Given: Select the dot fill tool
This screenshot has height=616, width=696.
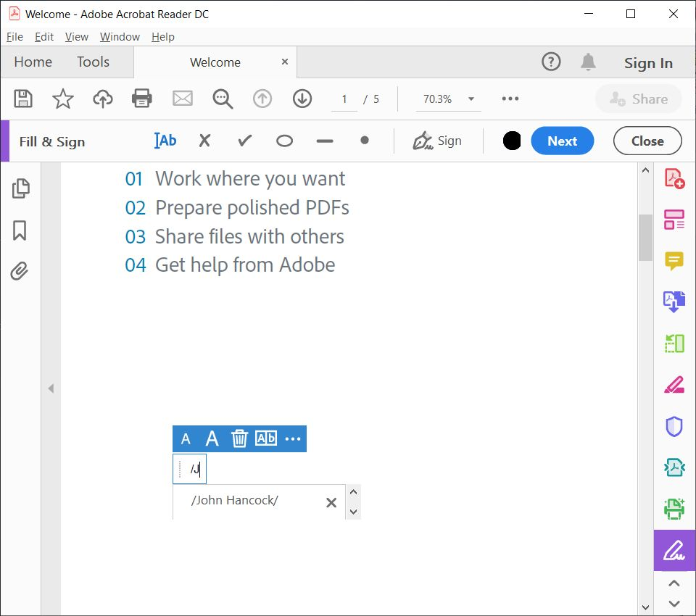Looking at the screenshot, I should (x=364, y=141).
